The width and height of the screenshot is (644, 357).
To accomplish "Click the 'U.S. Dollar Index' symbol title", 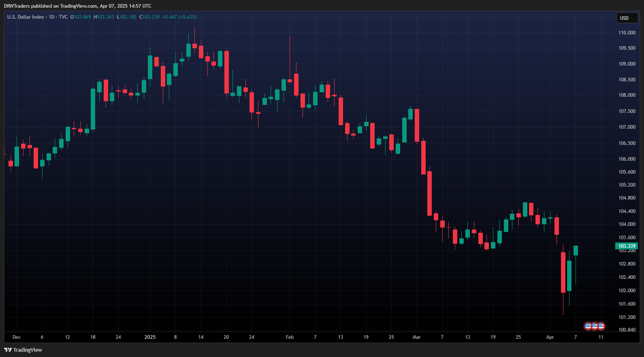I will pos(26,17).
